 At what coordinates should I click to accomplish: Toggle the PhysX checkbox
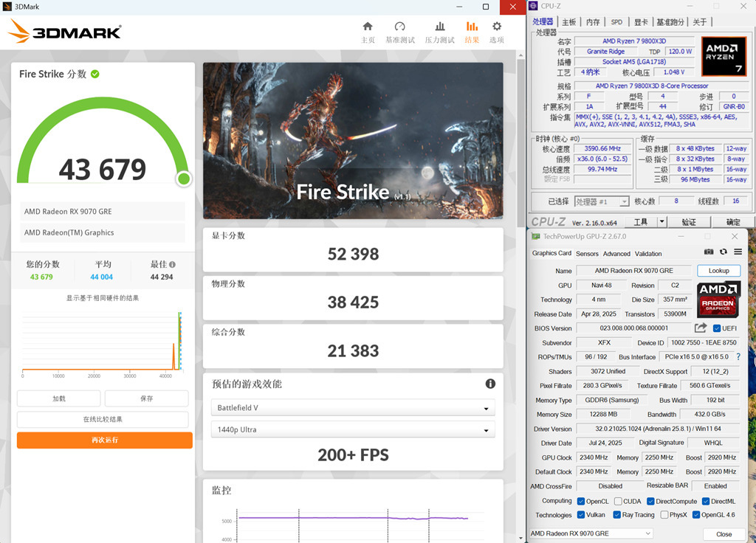[x=664, y=514]
